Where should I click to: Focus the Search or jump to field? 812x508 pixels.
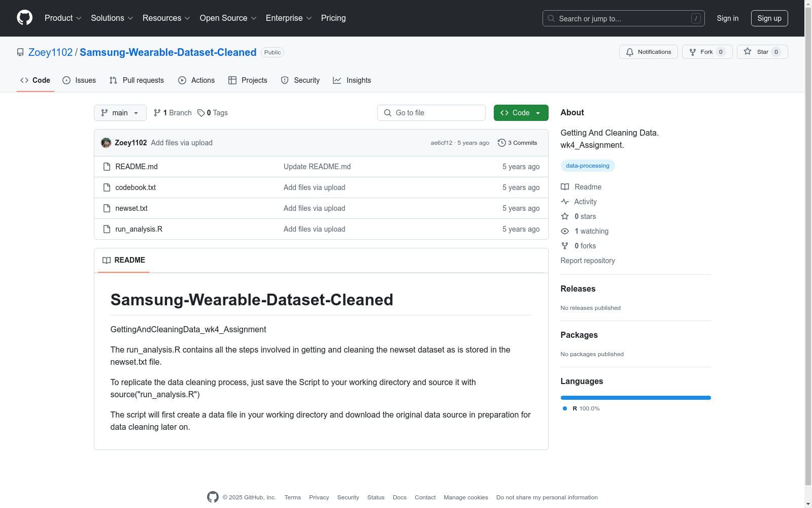[x=623, y=18]
